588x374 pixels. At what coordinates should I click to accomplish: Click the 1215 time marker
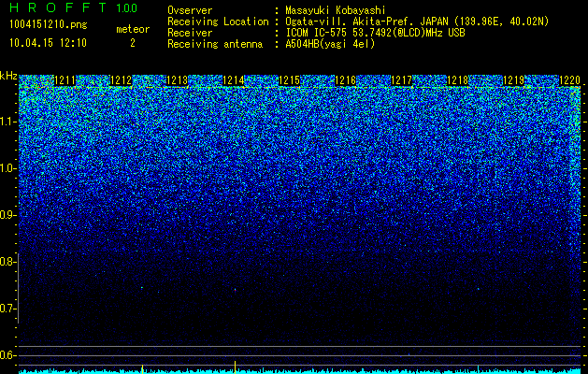290,79
